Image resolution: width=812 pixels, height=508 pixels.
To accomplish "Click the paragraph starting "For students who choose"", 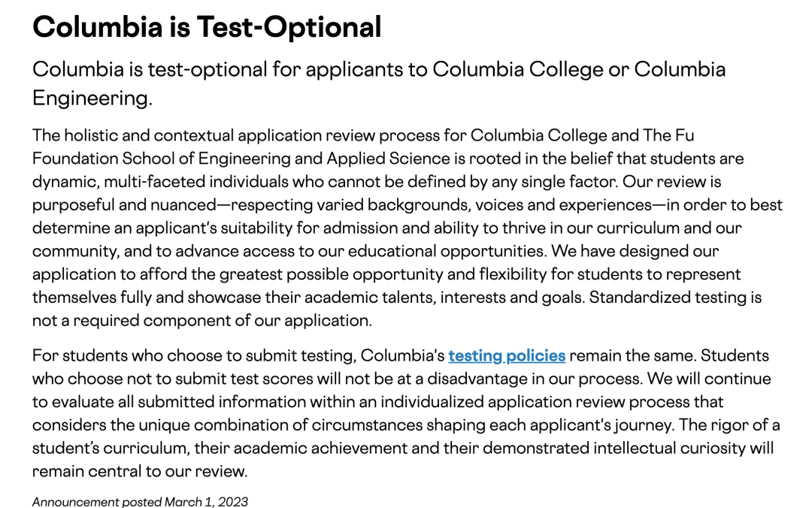I will 406,413.
